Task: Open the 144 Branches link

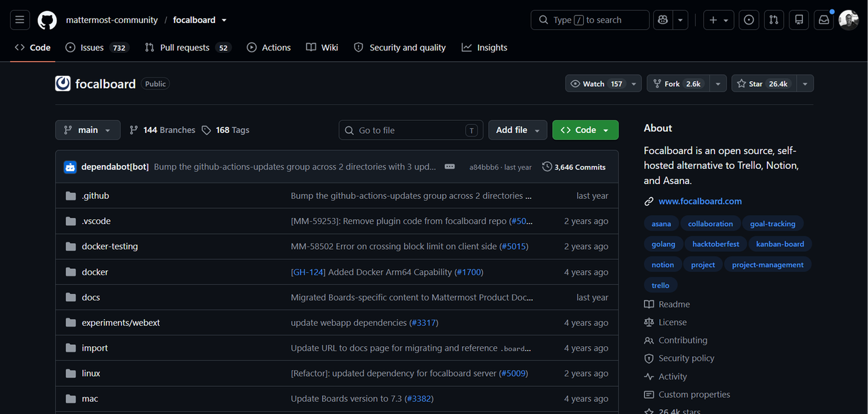Action: 162,130
